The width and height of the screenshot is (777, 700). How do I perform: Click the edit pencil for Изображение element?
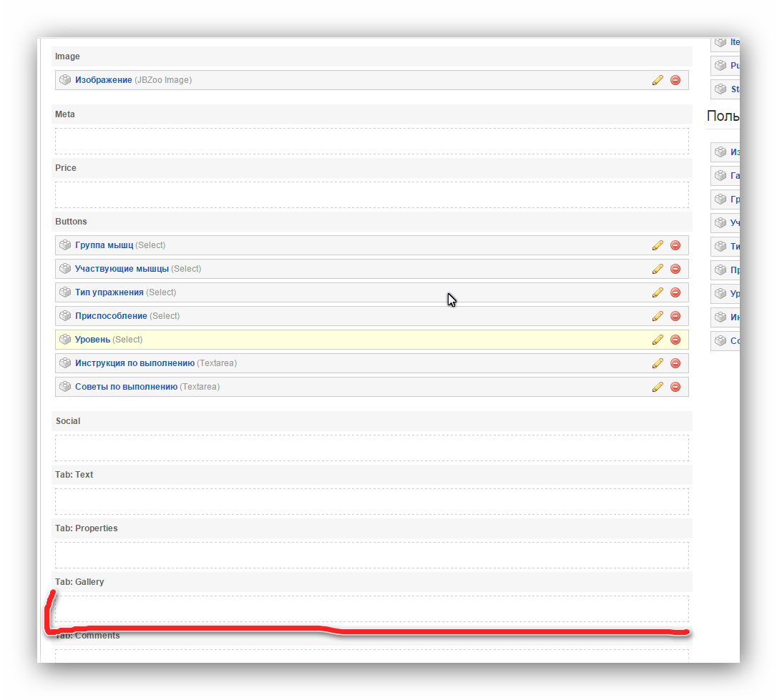click(x=658, y=80)
